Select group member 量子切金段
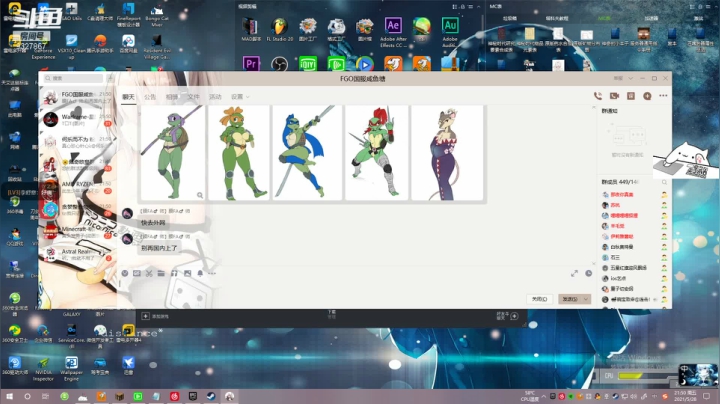Image resolution: width=720 pixels, height=404 pixels. (x=634, y=289)
